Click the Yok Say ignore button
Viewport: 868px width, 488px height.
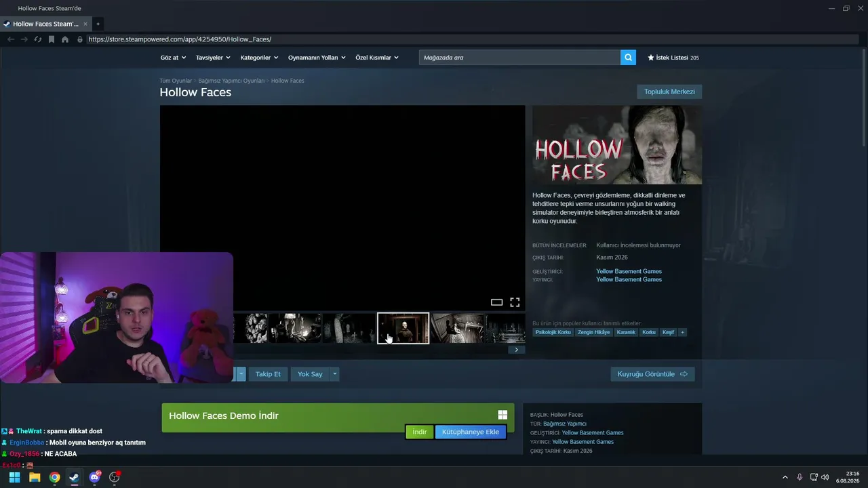click(310, 374)
